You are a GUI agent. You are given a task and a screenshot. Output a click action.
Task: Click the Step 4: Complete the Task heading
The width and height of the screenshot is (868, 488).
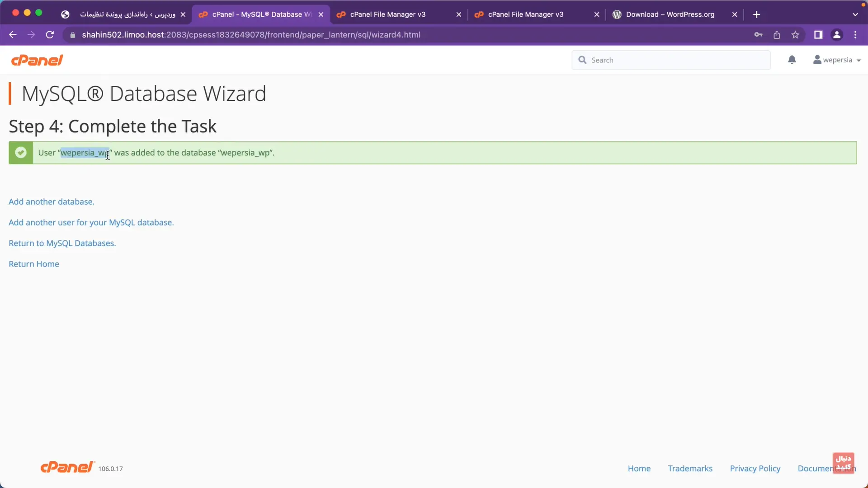pyautogui.click(x=113, y=126)
